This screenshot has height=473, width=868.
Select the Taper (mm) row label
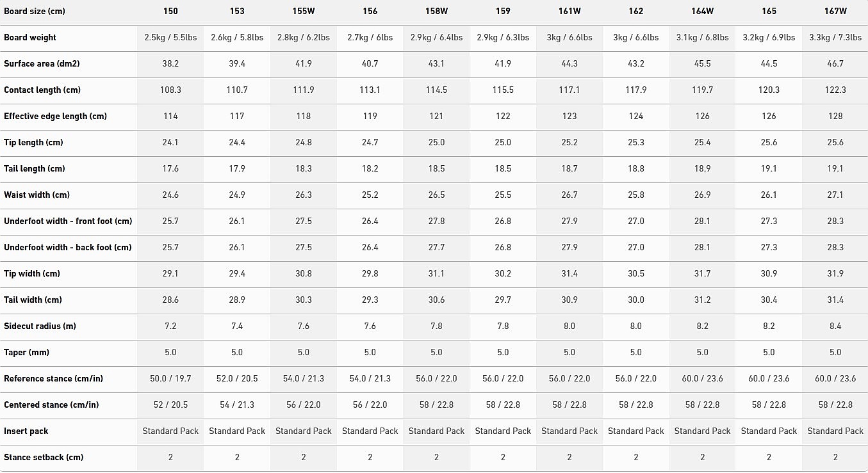[x=26, y=353]
